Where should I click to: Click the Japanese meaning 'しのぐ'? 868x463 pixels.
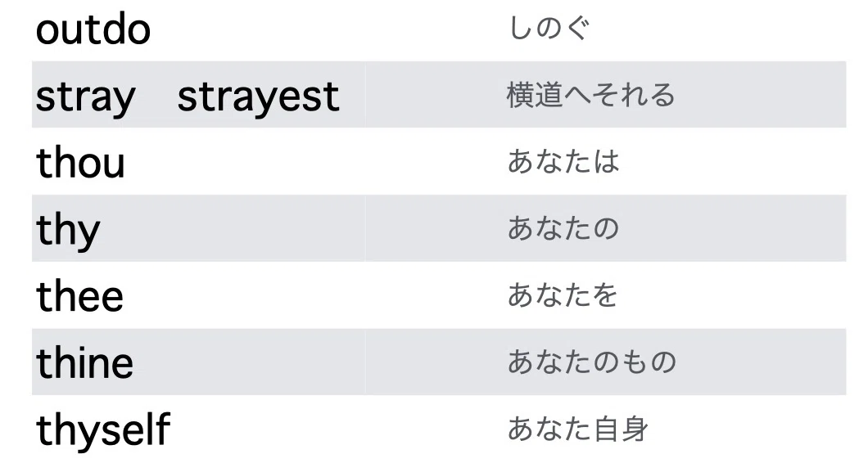tap(549, 28)
